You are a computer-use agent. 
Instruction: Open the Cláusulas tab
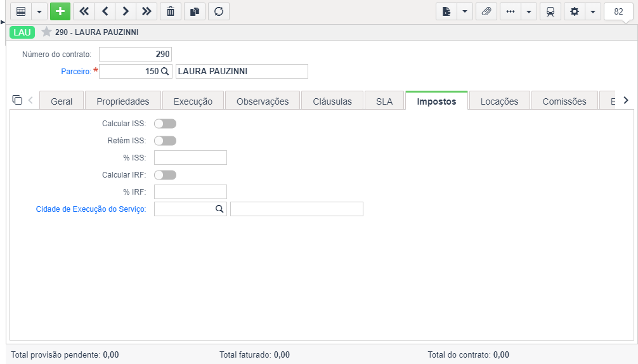tap(332, 101)
